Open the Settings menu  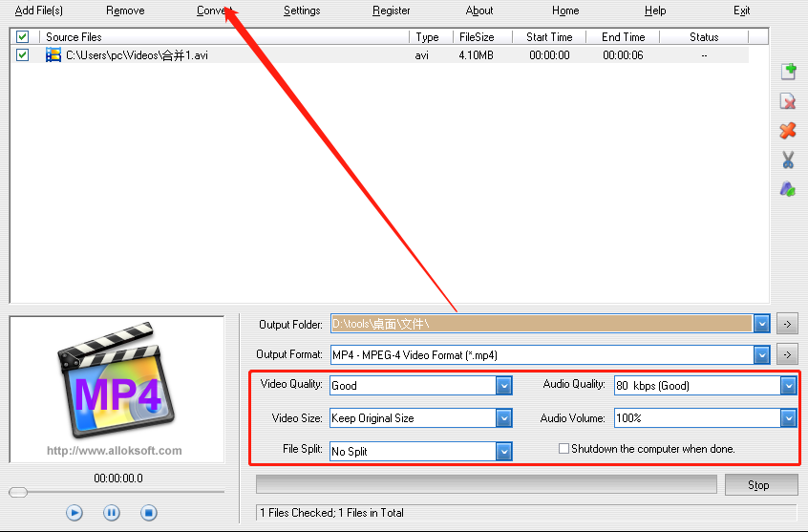(x=302, y=11)
